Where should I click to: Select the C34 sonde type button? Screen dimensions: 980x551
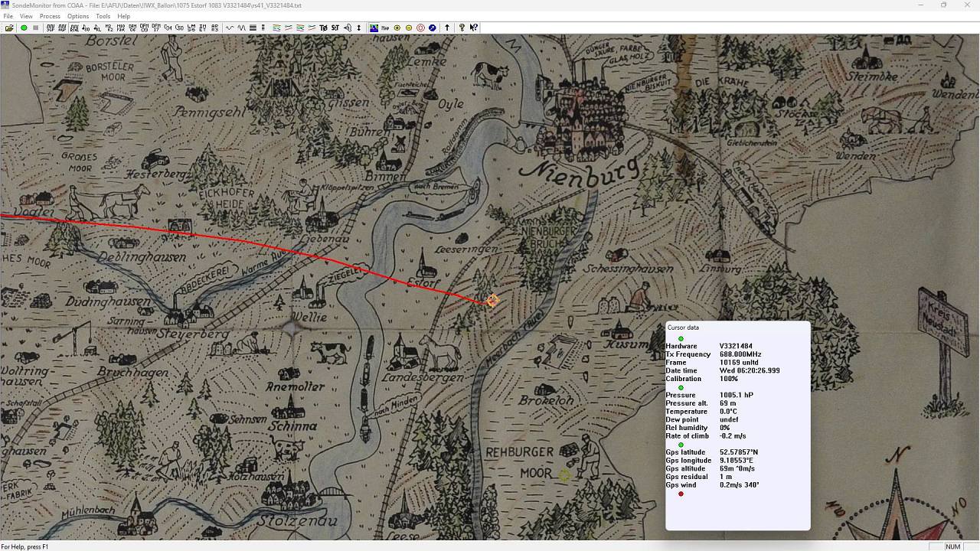168,28
